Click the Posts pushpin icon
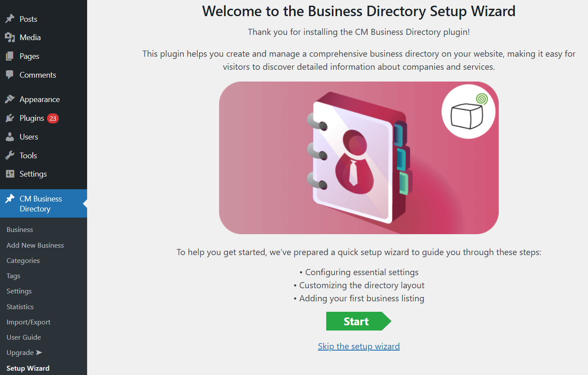The image size is (588, 375). click(x=10, y=19)
